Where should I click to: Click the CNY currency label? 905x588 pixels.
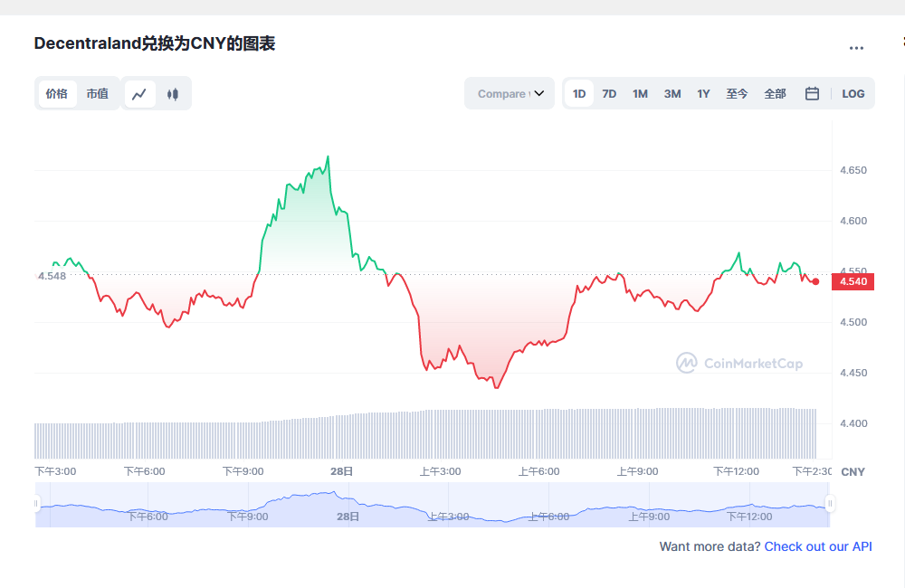click(853, 472)
